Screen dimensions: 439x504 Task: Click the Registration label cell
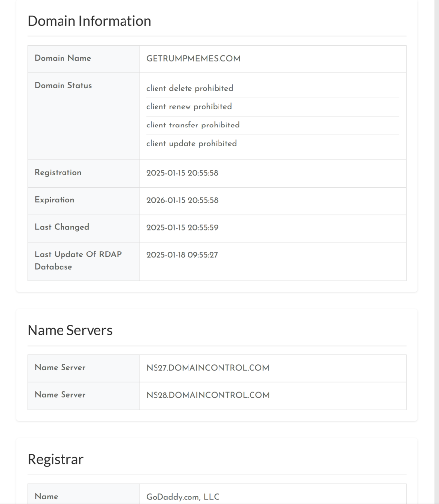coord(83,174)
